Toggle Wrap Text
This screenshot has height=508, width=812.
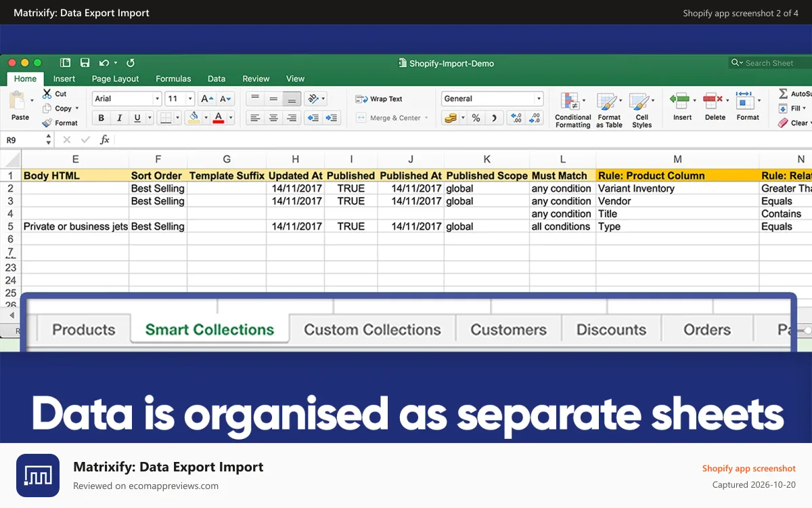(x=378, y=99)
